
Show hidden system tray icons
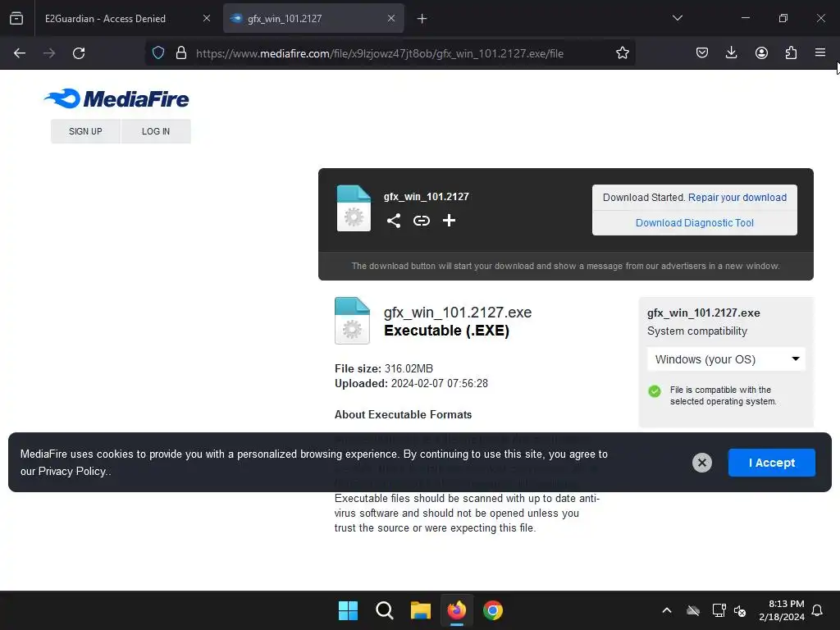[666, 610]
